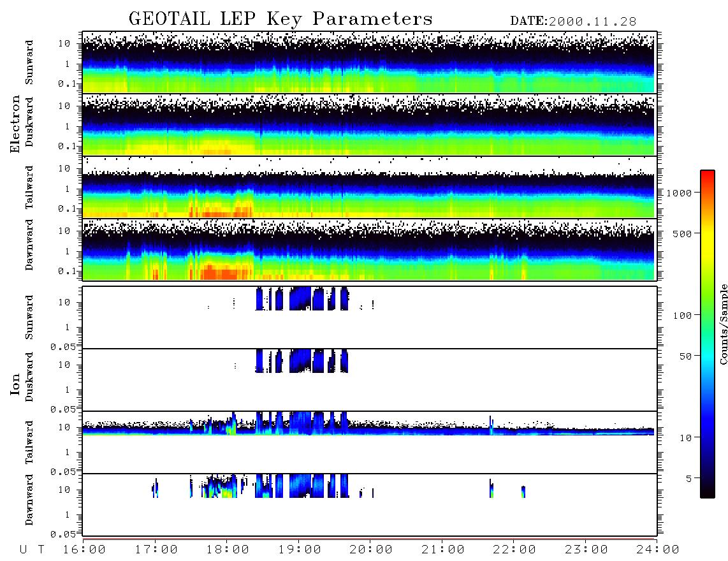
Task: Select the 20:00 time tick label
Action: tap(371, 550)
